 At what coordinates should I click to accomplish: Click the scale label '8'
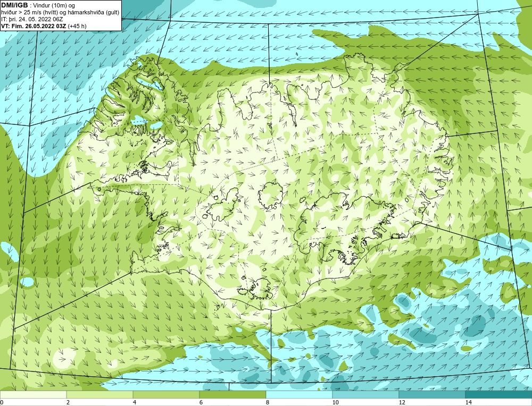(x=268, y=402)
